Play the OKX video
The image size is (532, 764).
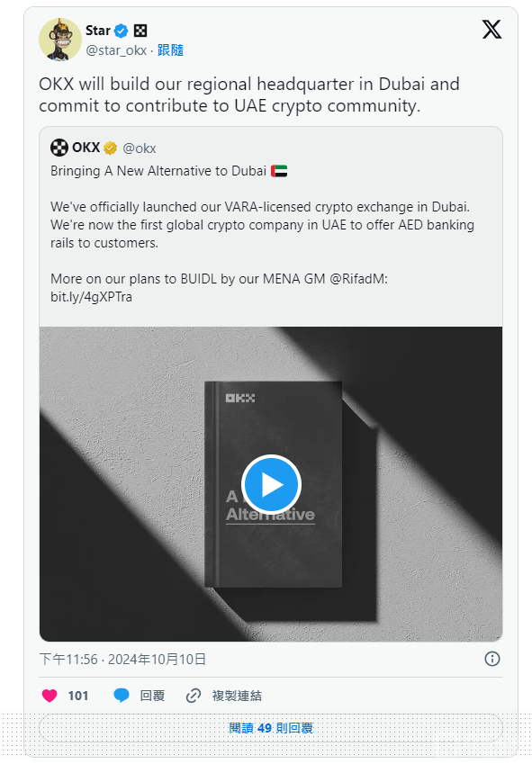(271, 484)
